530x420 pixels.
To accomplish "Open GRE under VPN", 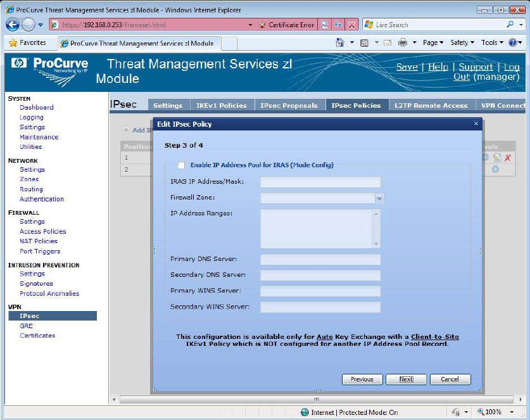I will pos(26,326).
